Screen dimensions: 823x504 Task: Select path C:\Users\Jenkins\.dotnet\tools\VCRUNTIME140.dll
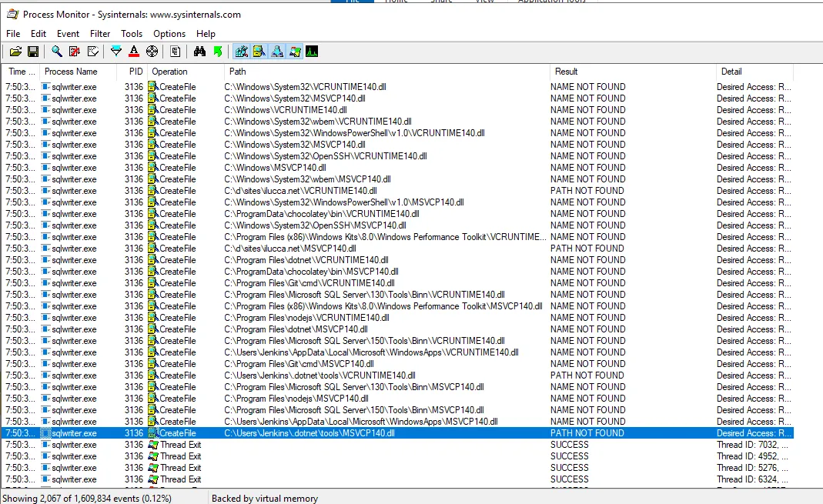tap(319, 375)
